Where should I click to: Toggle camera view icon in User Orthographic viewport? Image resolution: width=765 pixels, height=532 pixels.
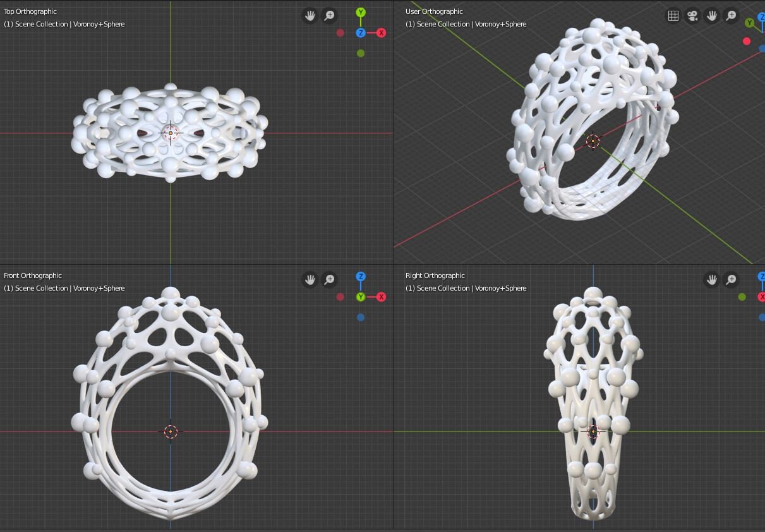(x=693, y=16)
